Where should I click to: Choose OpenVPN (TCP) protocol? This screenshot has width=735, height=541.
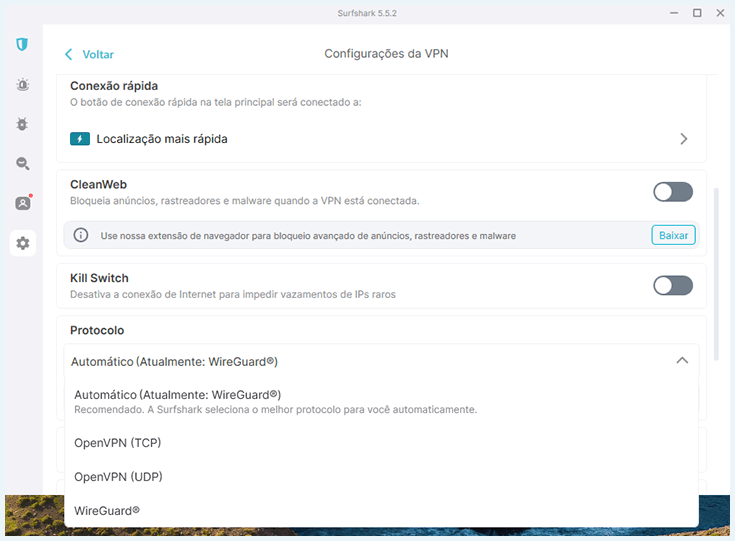click(381, 443)
